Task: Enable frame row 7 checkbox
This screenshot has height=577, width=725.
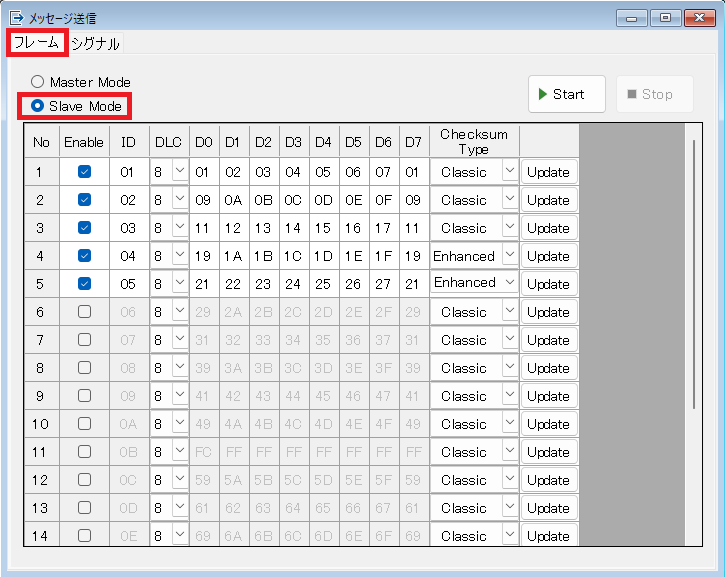Action: [84, 340]
